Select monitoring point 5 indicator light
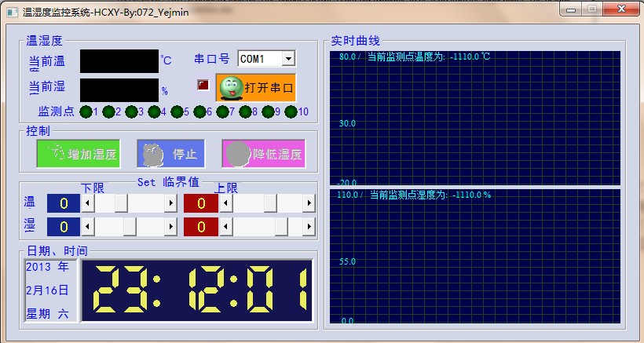 tap(177, 111)
